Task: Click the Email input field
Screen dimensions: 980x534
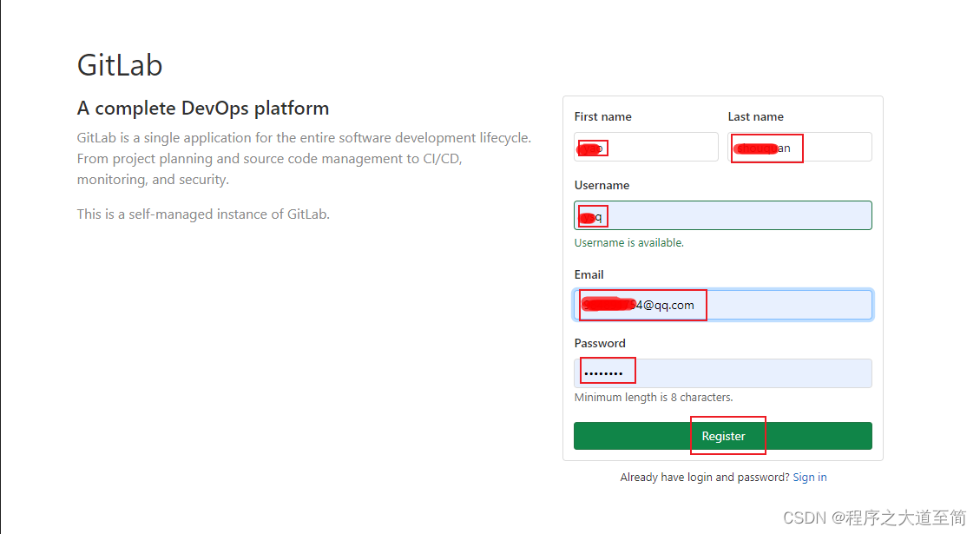Action: click(722, 305)
